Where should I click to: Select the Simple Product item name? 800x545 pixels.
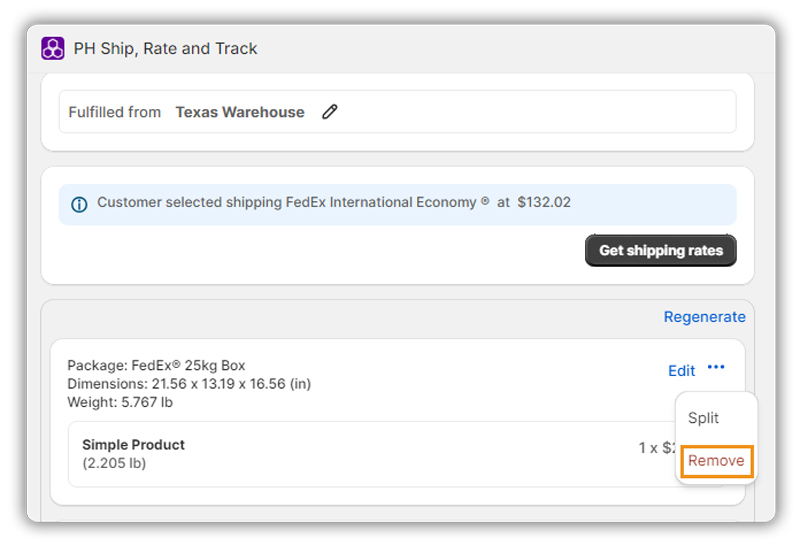click(x=134, y=444)
